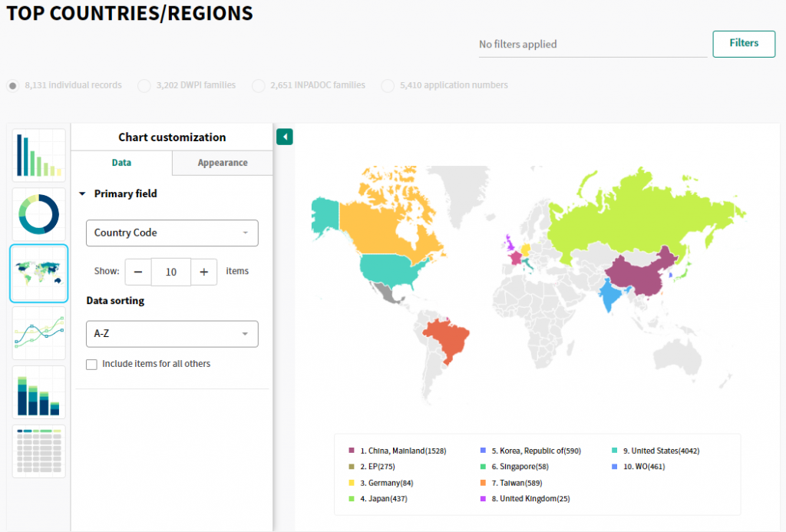Select the bar chart type icon
The width and height of the screenshot is (786, 532).
[39, 155]
